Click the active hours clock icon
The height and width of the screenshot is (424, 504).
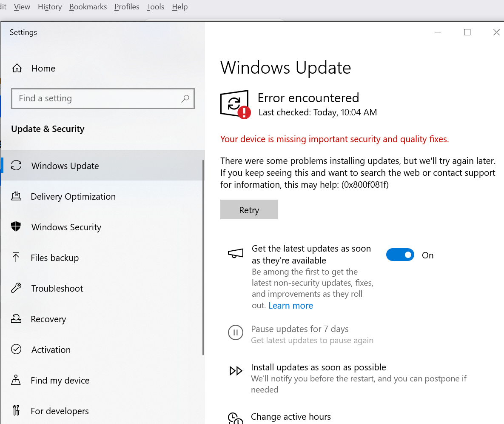tap(236, 418)
